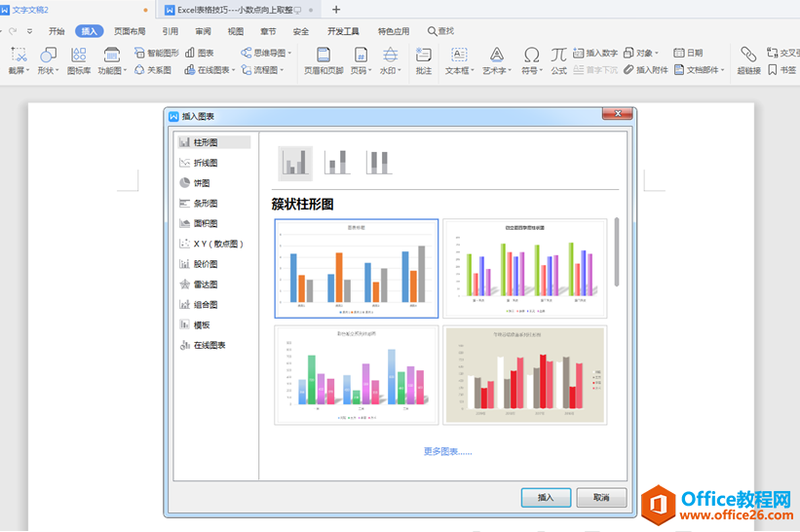The image size is (800, 532).
Task: Open the 安全 ribbon tab
Action: [x=300, y=31]
